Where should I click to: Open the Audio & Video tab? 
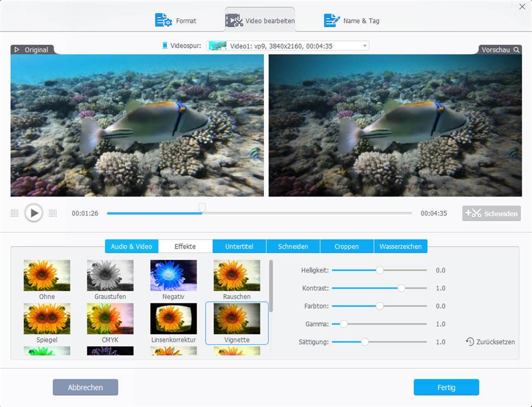coord(131,246)
